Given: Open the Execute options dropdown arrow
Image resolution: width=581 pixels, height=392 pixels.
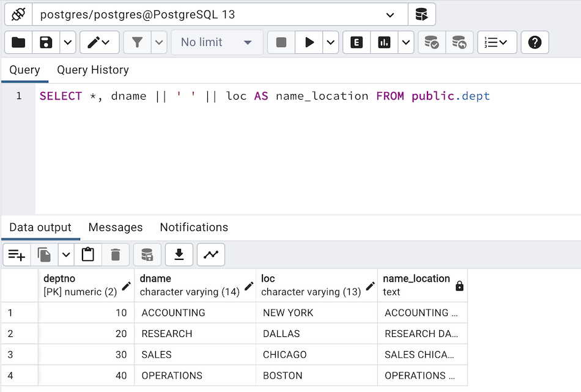Looking at the screenshot, I should [x=331, y=42].
